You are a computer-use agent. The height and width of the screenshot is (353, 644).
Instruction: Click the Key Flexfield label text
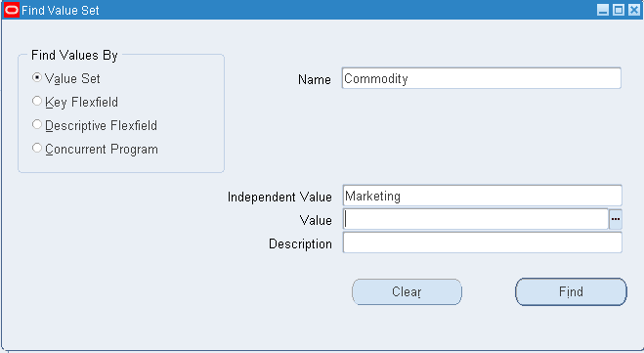pyautogui.click(x=81, y=102)
